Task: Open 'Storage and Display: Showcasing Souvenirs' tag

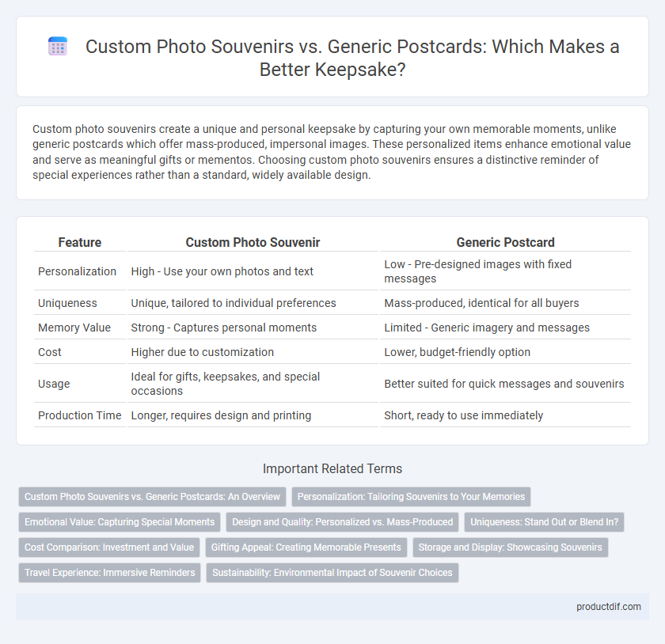Action: (x=510, y=547)
